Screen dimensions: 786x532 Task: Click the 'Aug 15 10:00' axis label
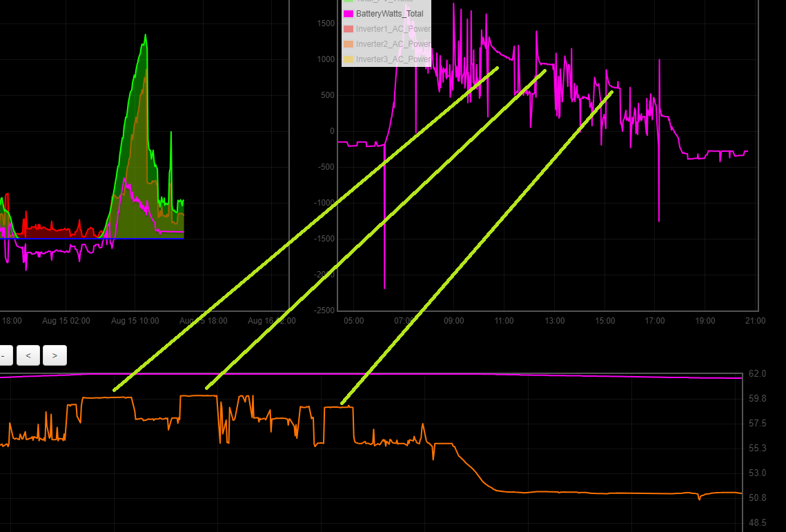tap(135, 321)
